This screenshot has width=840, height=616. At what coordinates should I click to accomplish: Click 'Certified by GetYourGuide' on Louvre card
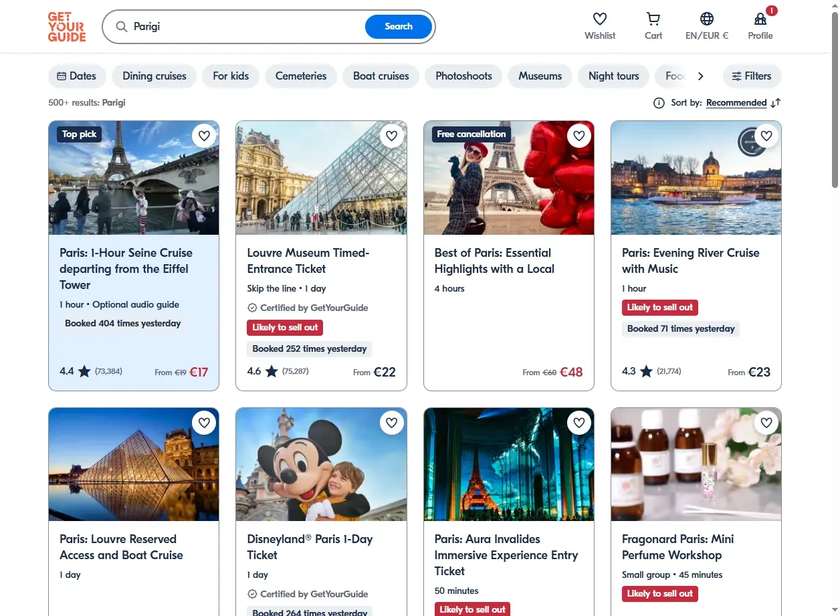[308, 308]
